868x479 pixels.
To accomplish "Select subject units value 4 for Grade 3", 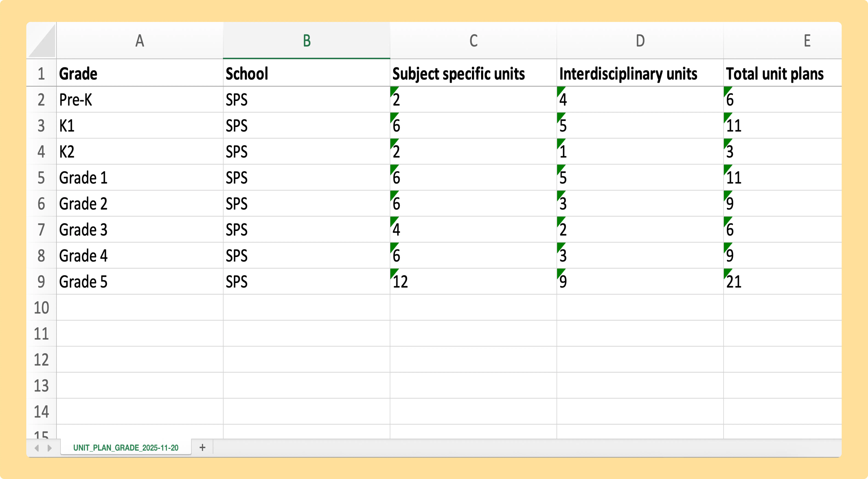I will point(473,229).
